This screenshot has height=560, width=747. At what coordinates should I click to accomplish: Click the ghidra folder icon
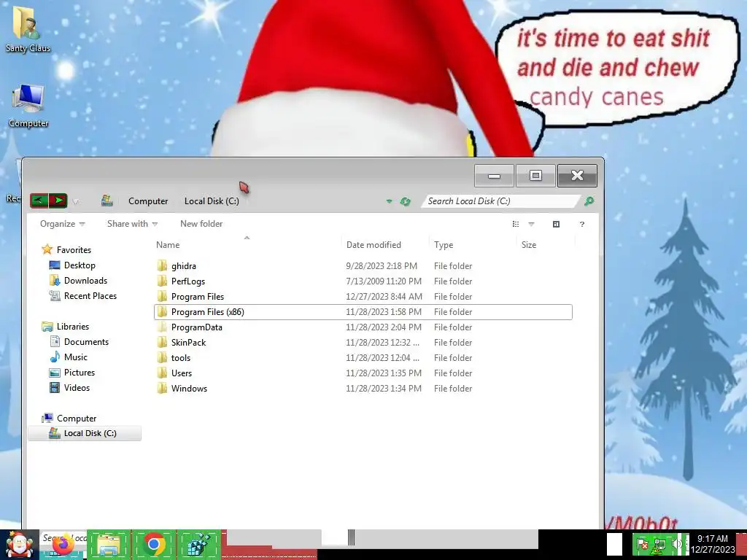coord(162,265)
